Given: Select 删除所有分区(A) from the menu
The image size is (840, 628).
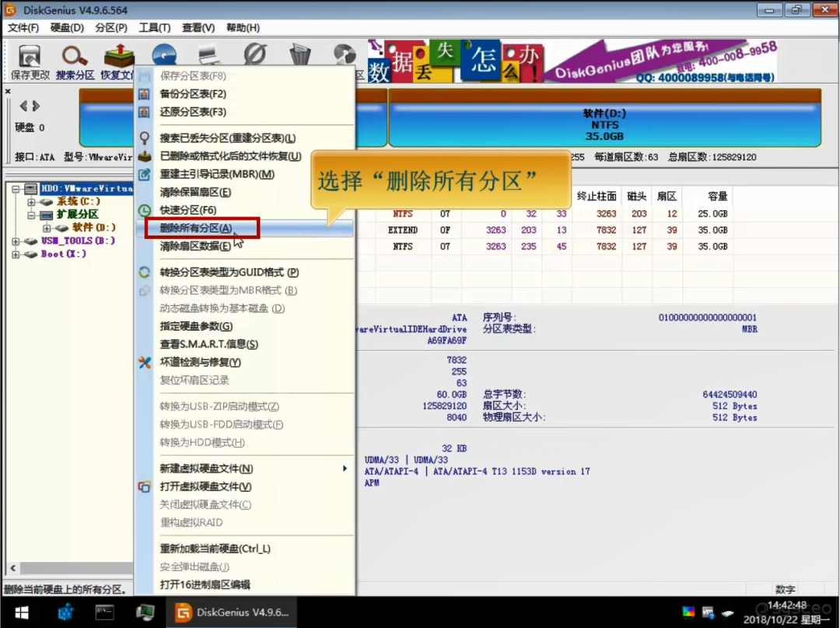Looking at the screenshot, I should tap(195, 228).
